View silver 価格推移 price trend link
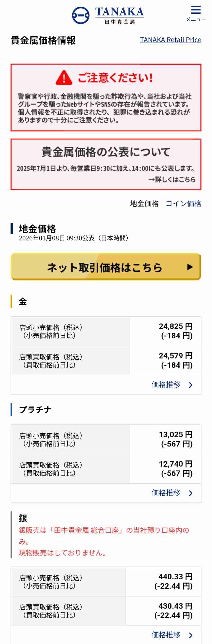The width and height of the screenshot is (212, 644). pos(166,635)
